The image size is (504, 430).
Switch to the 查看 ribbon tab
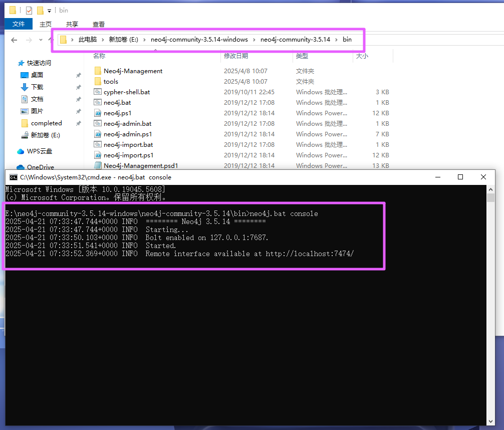click(98, 24)
